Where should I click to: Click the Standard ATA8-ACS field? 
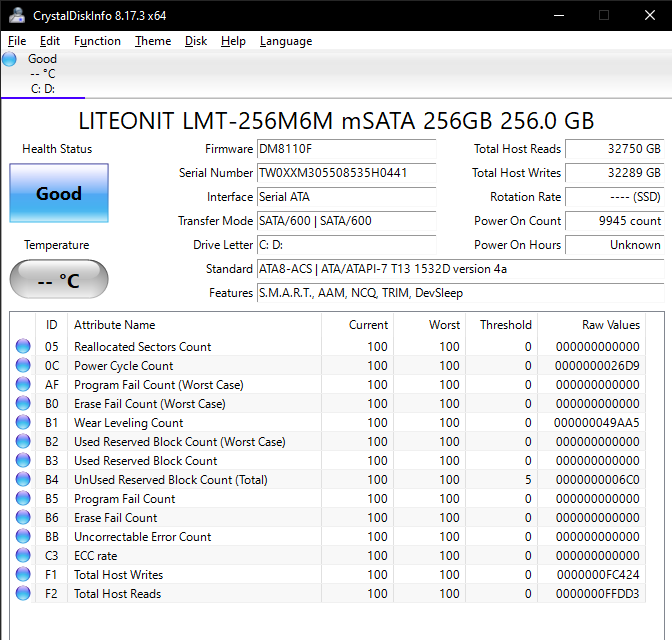pos(461,269)
